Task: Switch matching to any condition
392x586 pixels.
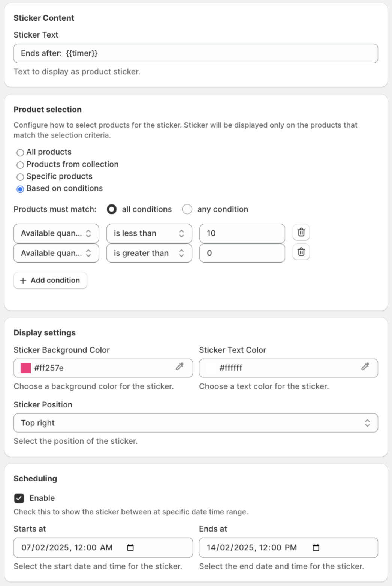Action: [x=187, y=209]
